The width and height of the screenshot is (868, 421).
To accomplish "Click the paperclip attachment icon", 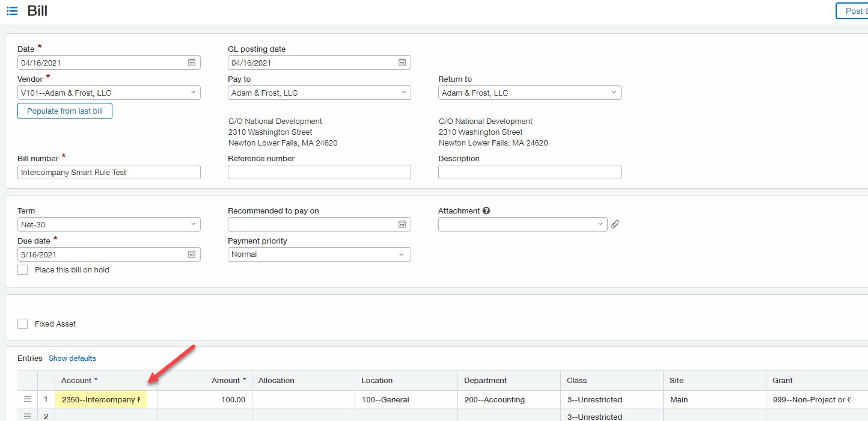I will (x=615, y=224).
